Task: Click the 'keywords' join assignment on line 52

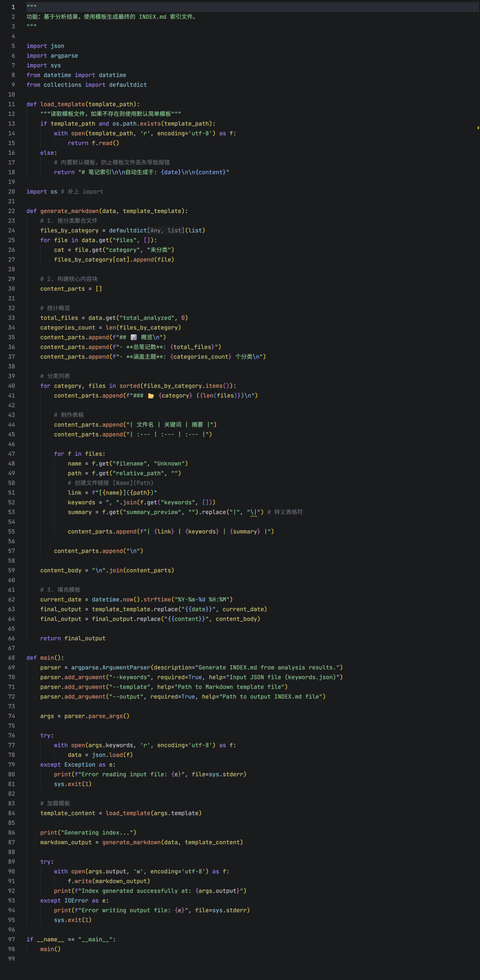Action: (142, 502)
